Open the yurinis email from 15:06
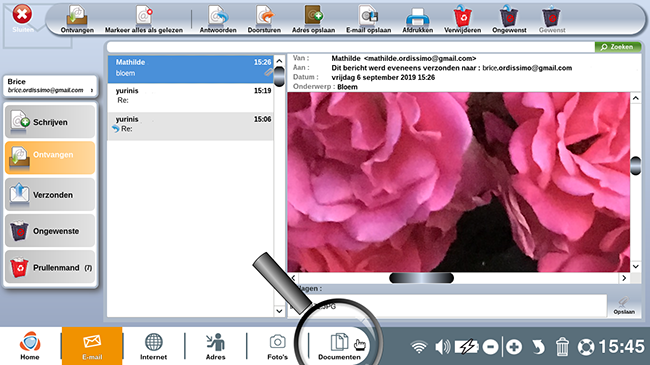Viewport: 650px width, 365px height. (x=190, y=126)
